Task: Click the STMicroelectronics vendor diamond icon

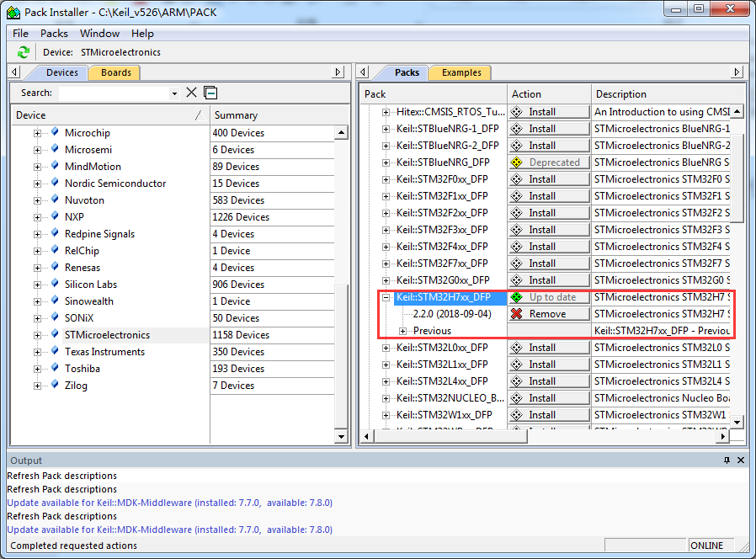Action: 55,333
